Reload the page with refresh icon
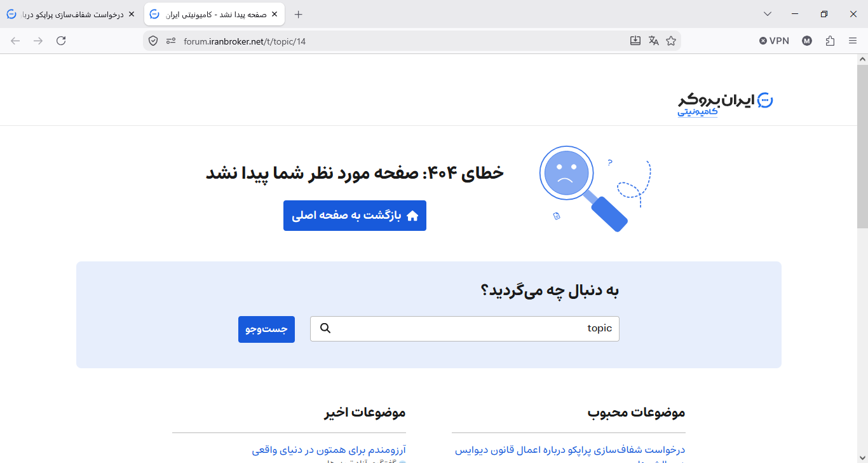Screen dimensions: 868x463 [x=61, y=41]
